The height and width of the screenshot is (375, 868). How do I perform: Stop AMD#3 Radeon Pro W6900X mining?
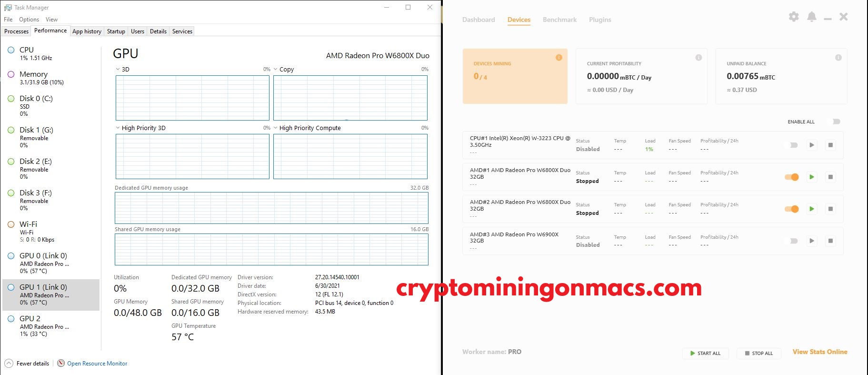click(830, 241)
